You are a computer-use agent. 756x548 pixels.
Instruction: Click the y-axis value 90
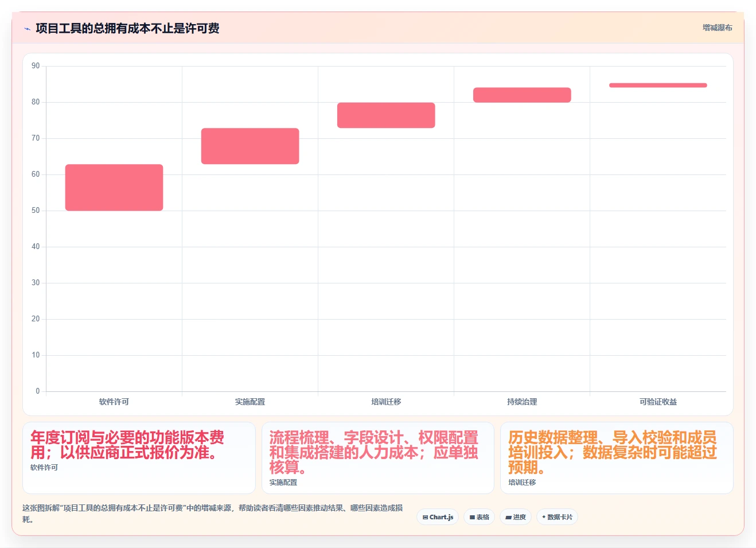(x=36, y=66)
